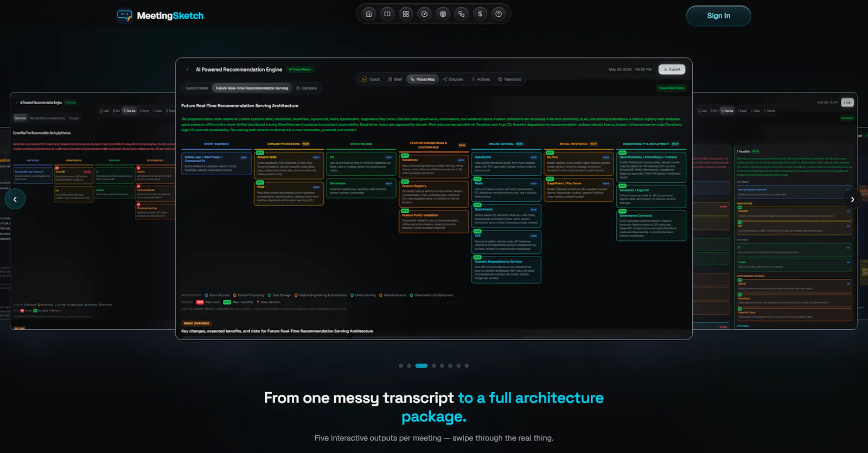Switch to the Brief tab

point(395,79)
